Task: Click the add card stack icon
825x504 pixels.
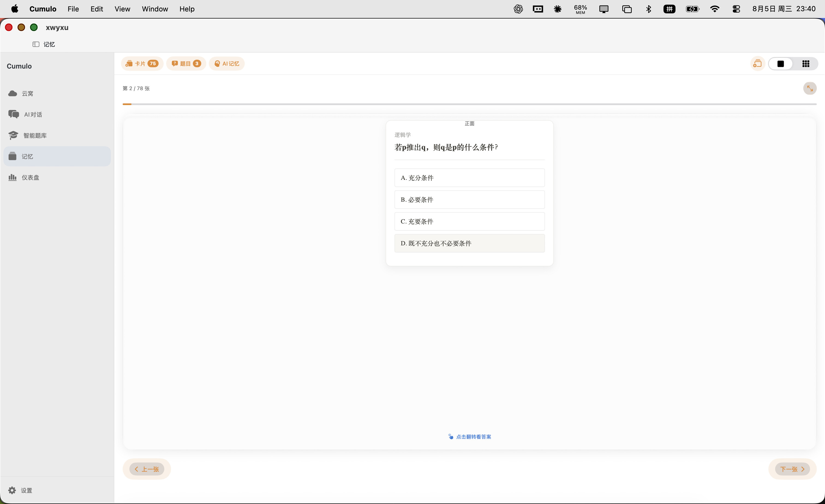Action: (x=757, y=64)
